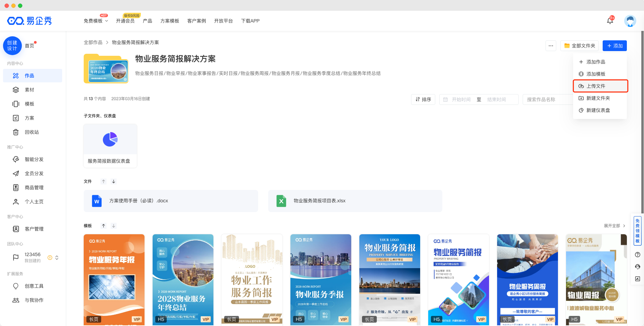The height and width of the screenshot is (326, 644).
Task: Open the 物业工作服务简报 template
Action: pos(252,280)
